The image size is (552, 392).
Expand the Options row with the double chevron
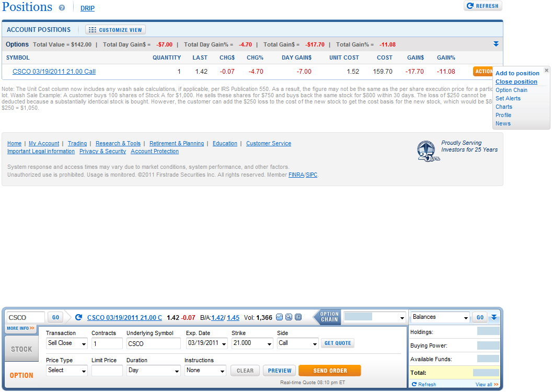pyautogui.click(x=495, y=44)
